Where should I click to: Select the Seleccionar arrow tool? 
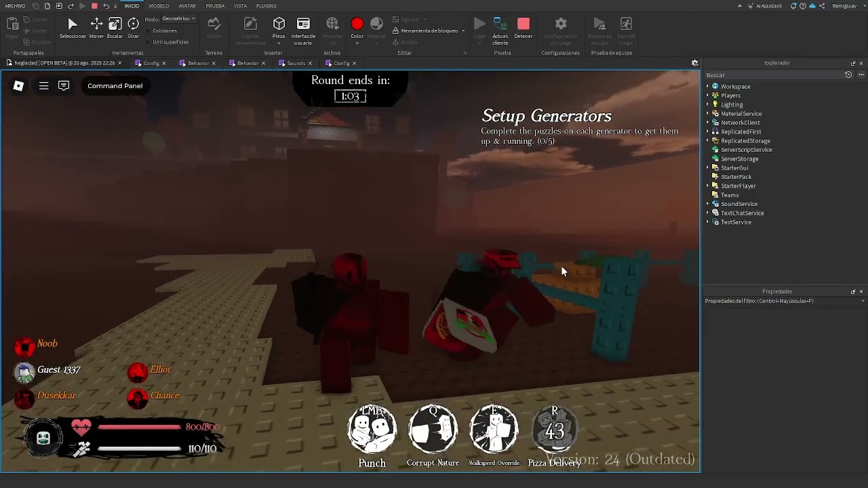[x=73, y=28]
